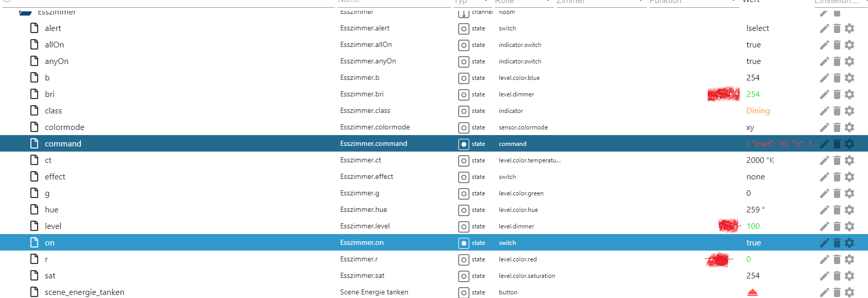Open the gear settings for Esszimmer.on
Screen dimensions: 868x298
click(x=849, y=243)
